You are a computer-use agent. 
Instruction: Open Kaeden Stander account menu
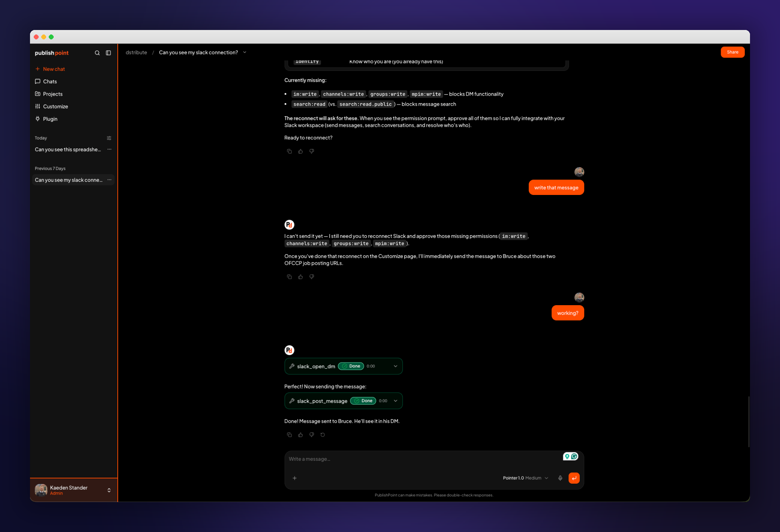tap(73, 490)
